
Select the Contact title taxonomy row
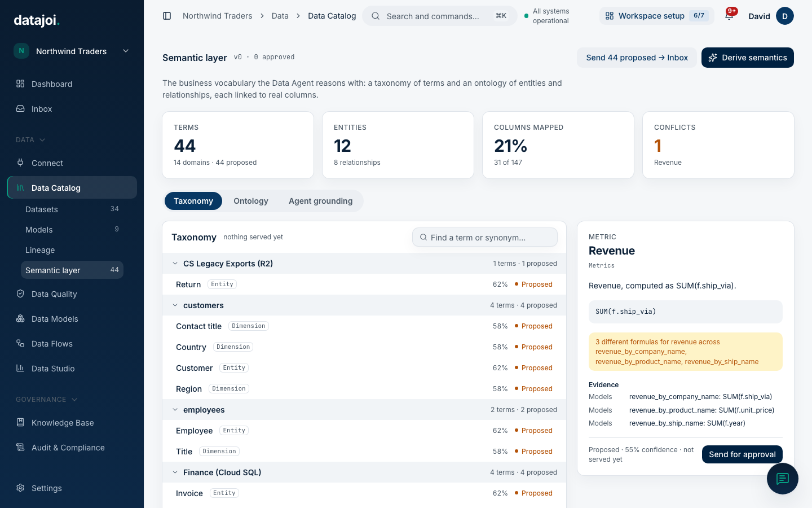pos(364,326)
